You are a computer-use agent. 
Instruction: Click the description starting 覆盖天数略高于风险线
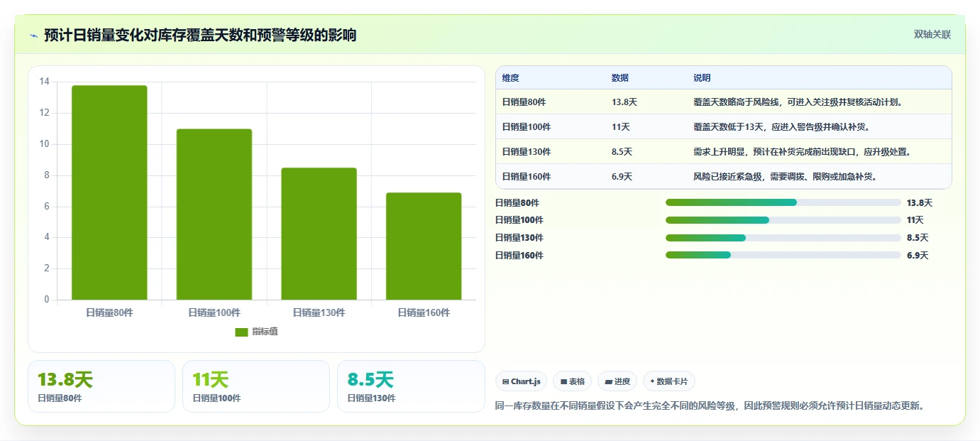point(798,102)
